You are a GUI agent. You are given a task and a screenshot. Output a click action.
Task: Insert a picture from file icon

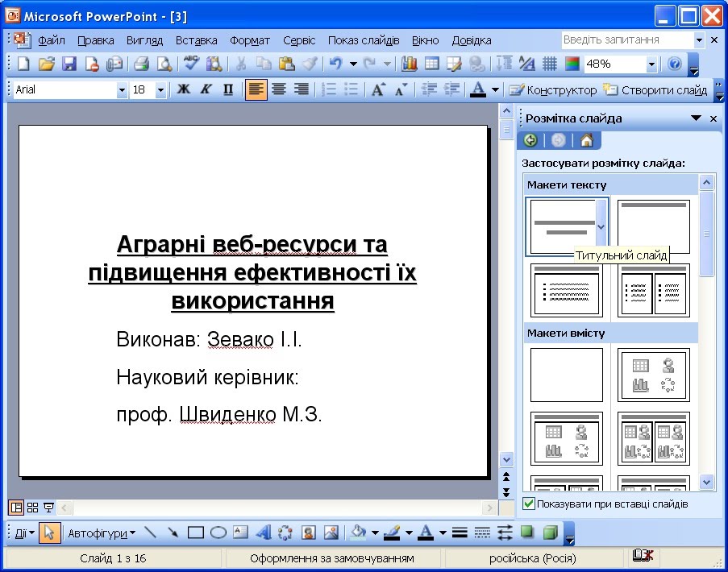[331, 533]
